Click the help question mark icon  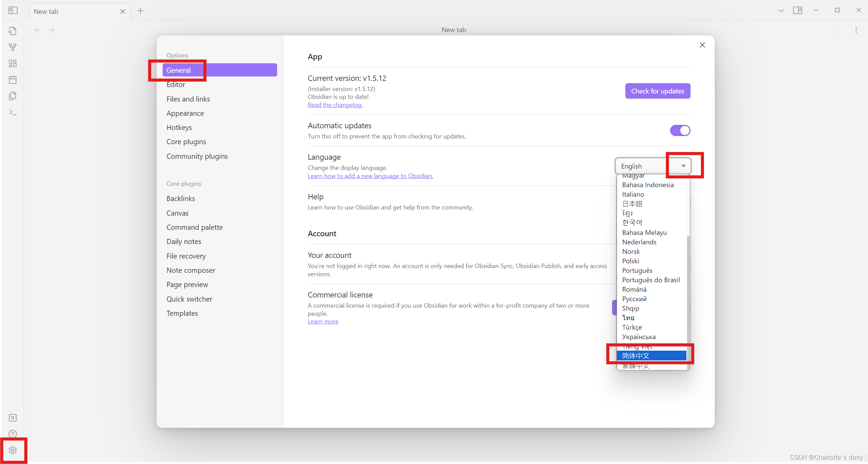tap(13, 434)
